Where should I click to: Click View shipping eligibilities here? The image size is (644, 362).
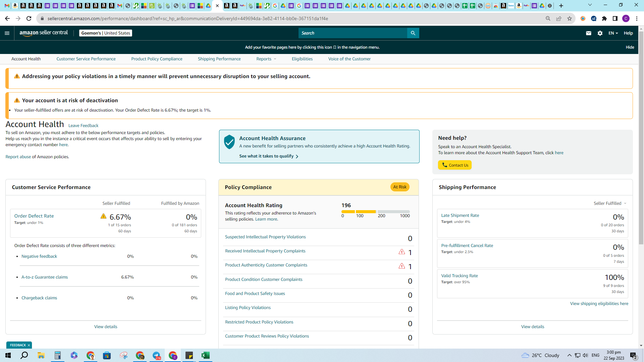click(x=599, y=304)
